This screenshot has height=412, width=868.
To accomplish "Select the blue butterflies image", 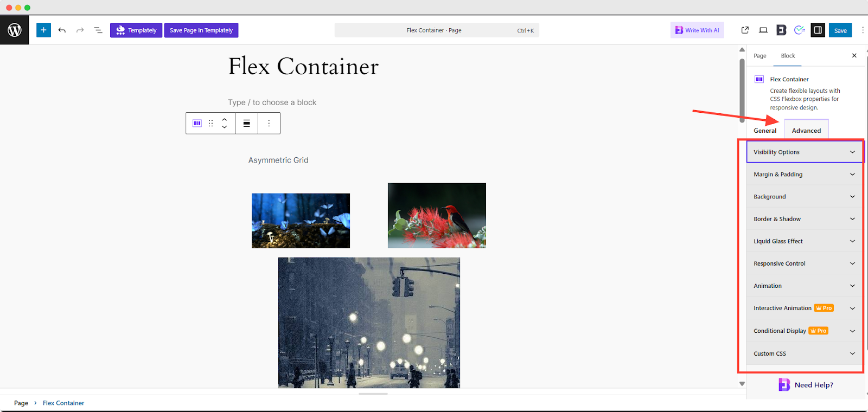I will [x=301, y=221].
